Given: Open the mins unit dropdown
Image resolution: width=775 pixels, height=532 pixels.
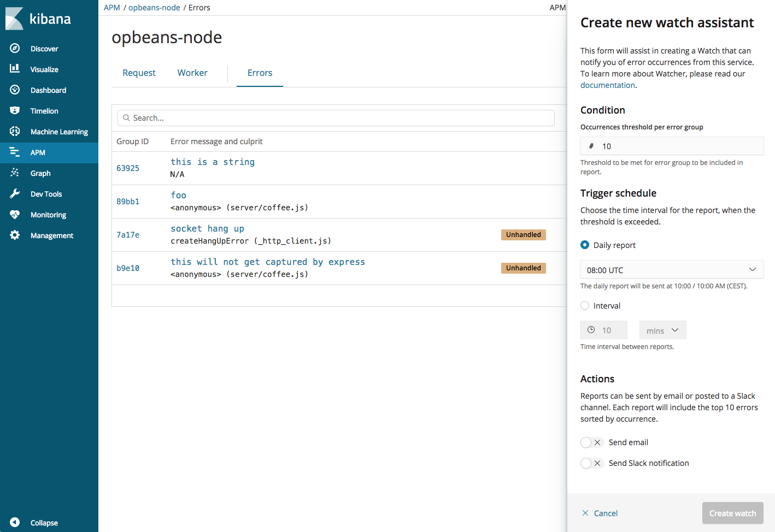Looking at the screenshot, I should tap(662, 330).
